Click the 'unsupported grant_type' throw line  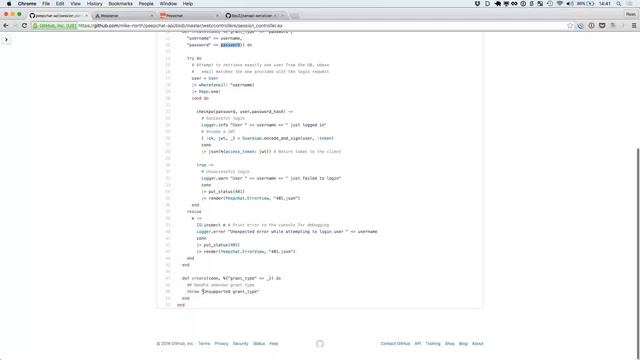click(223, 291)
